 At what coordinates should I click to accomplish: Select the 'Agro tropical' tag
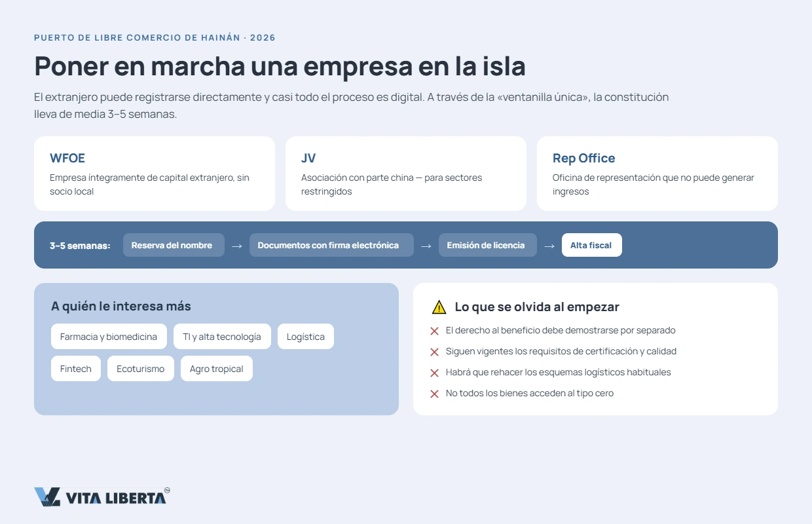pyautogui.click(x=217, y=369)
